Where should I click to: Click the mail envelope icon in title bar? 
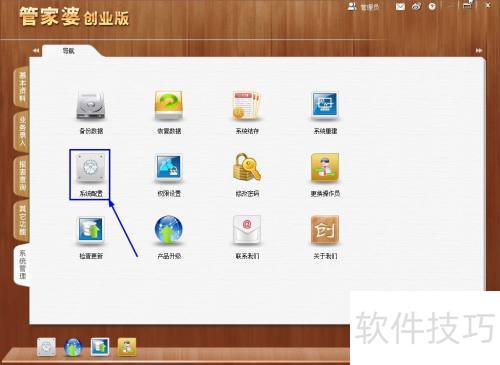pos(400,6)
